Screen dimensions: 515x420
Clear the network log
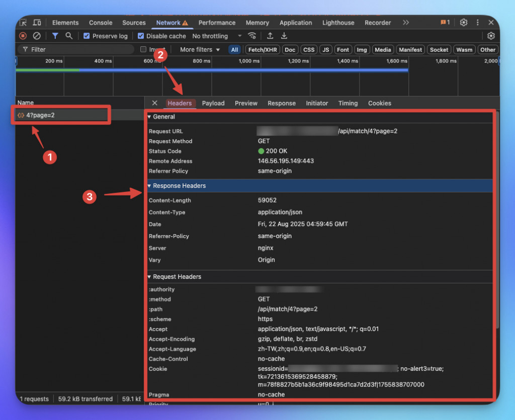pyautogui.click(x=37, y=36)
